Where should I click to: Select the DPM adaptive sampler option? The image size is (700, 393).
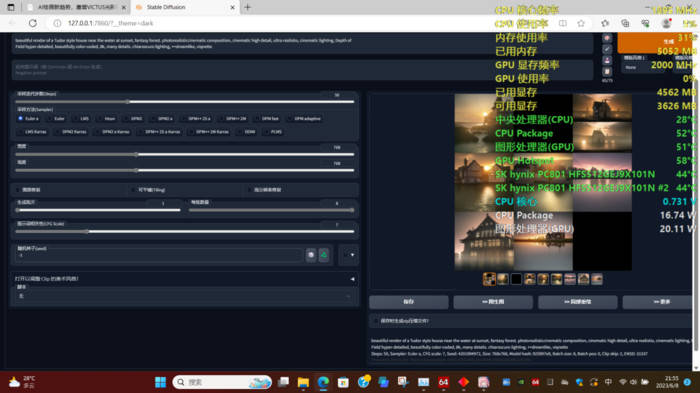[304, 119]
